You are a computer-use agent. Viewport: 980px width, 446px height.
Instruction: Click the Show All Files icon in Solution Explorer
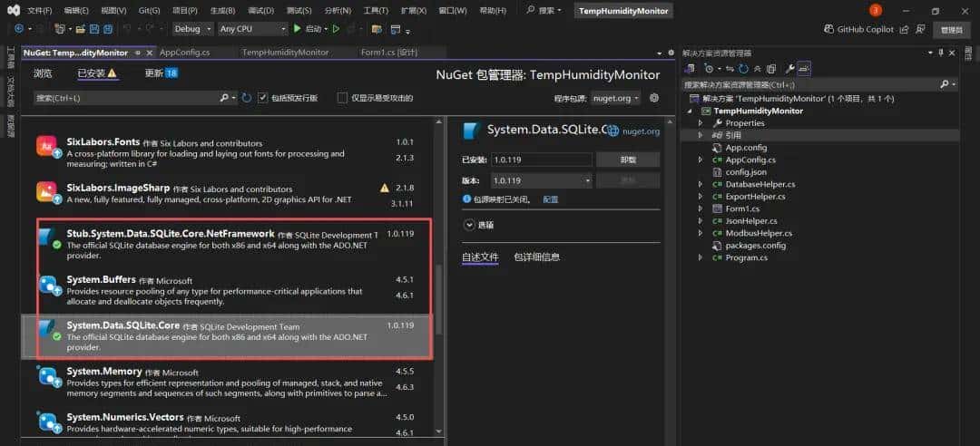[771, 69]
